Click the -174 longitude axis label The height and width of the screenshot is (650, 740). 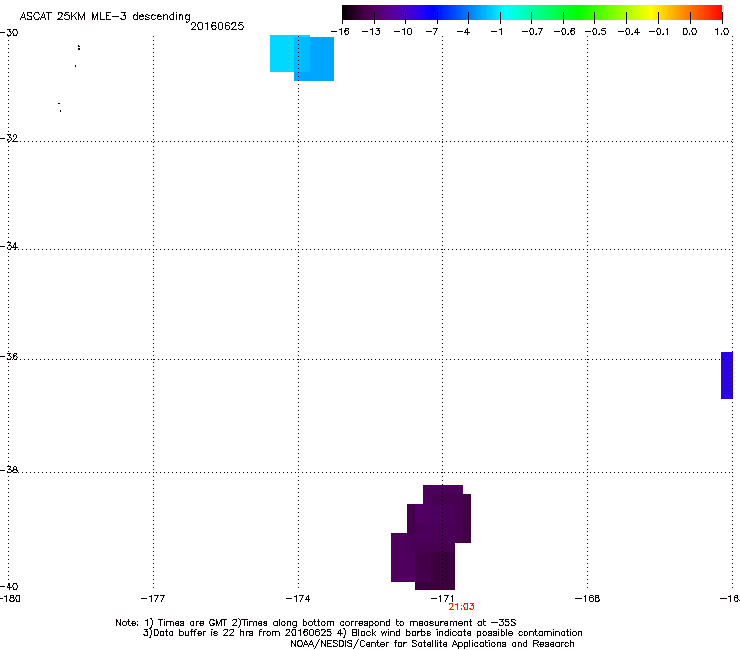[x=298, y=599]
